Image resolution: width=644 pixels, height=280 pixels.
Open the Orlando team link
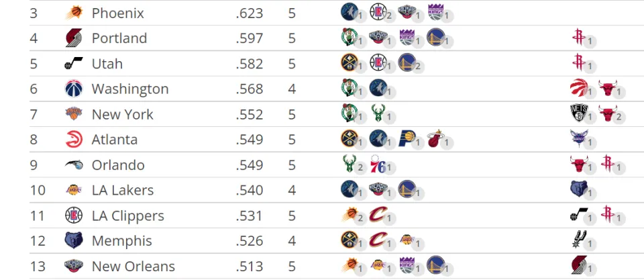tap(118, 165)
